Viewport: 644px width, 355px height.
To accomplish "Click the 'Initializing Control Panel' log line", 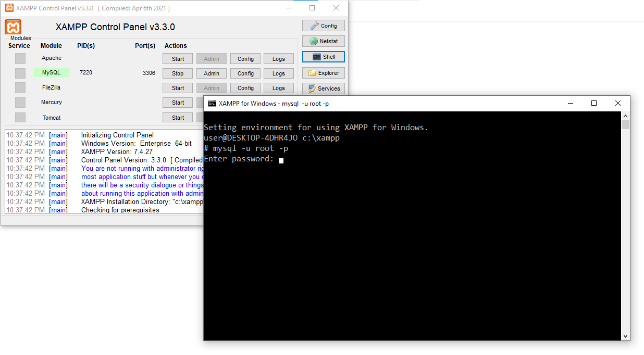I will tap(117, 135).
